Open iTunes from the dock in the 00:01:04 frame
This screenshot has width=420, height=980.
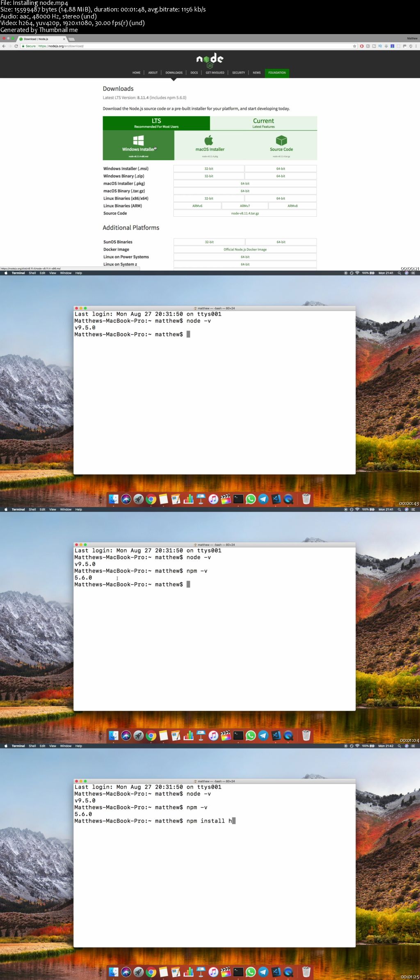click(213, 735)
